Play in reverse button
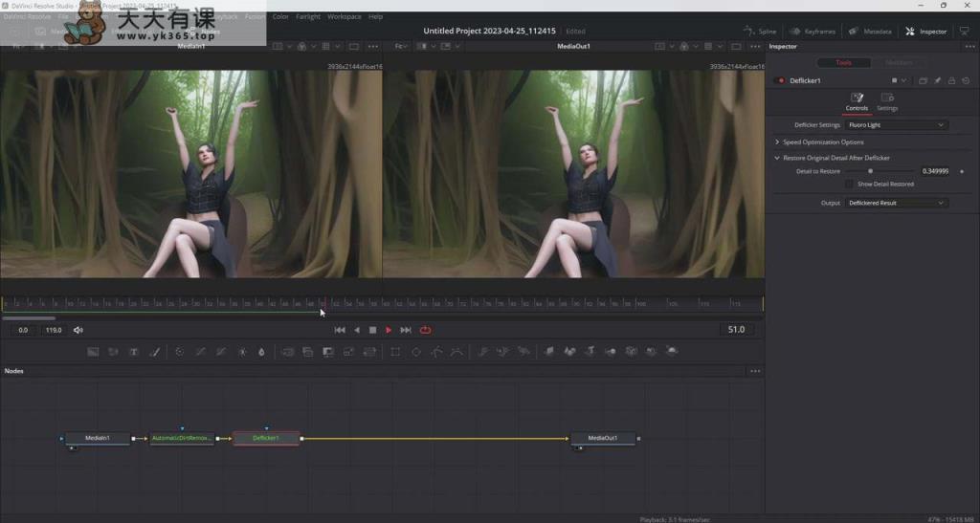Screen dimensions: 980x523 (357, 330)
